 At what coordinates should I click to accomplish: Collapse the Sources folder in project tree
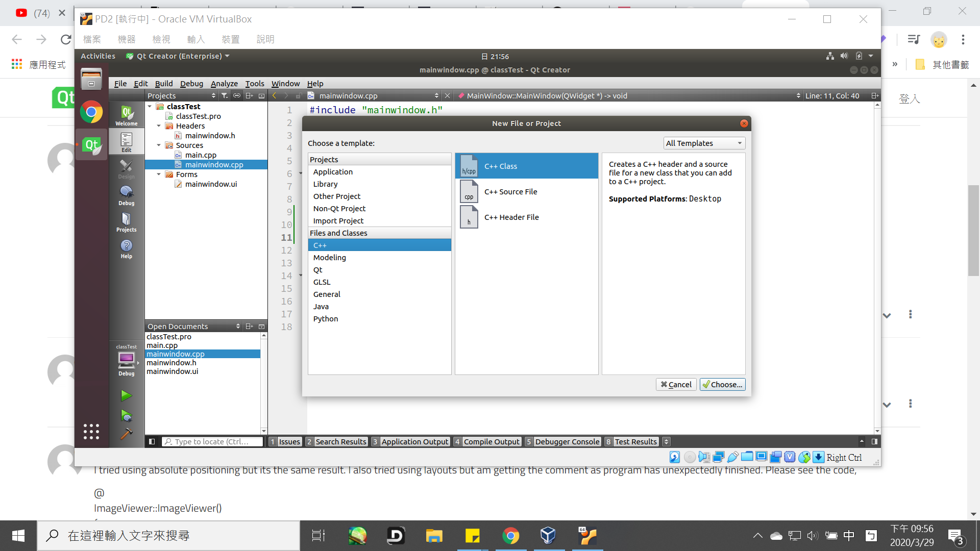[159, 145]
